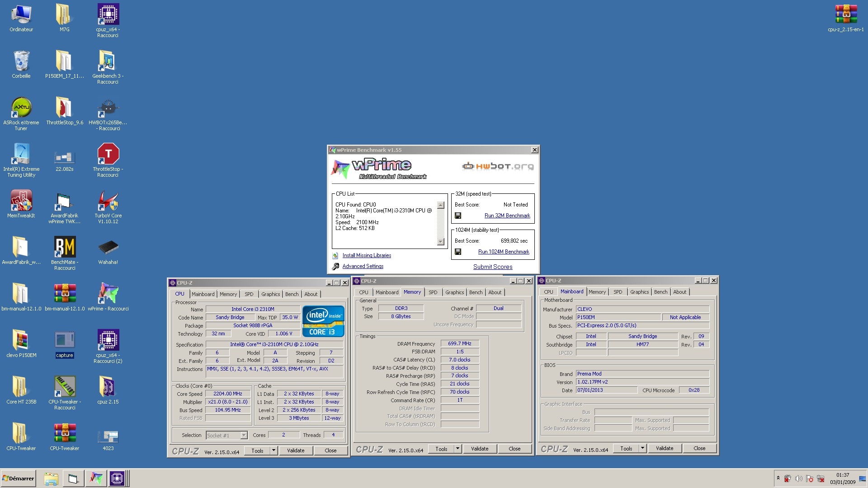
Task: Click Core Speed value 2204.00 MHz
Action: click(x=228, y=394)
